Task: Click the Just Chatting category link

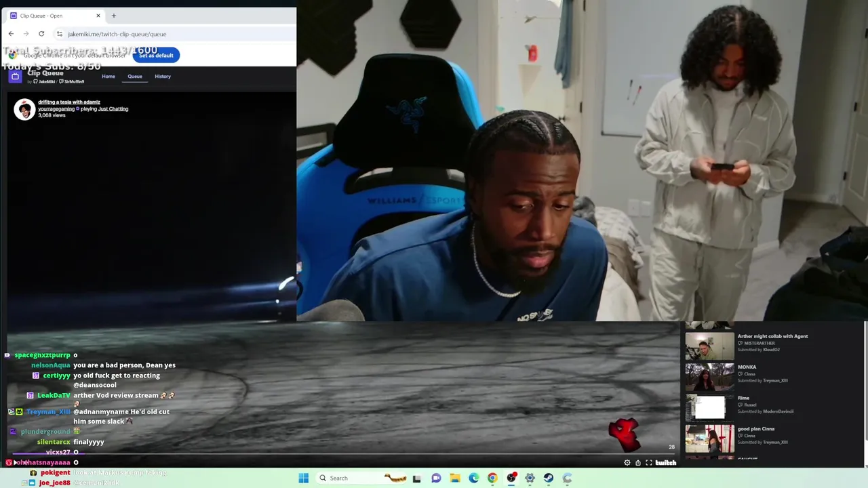Action: tap(113, 108)
